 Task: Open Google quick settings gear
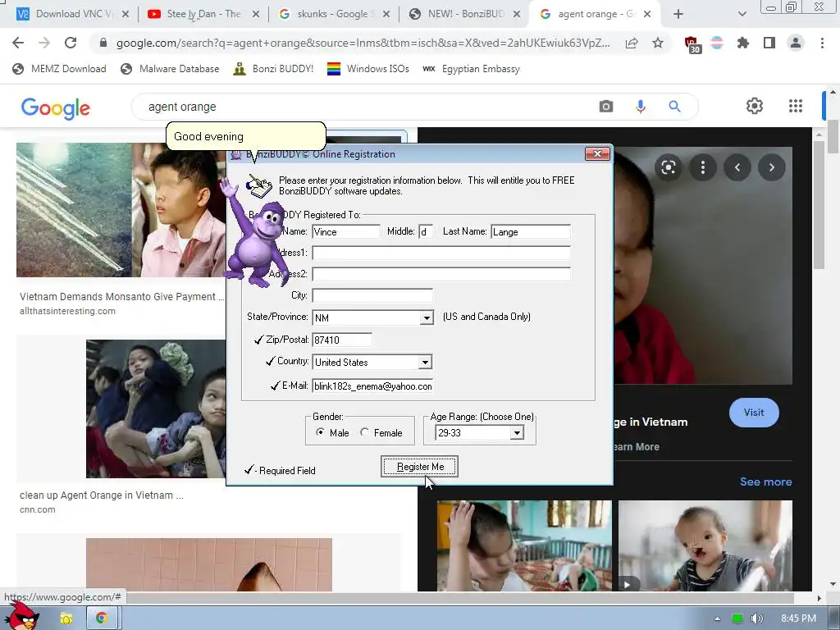(x=755, y=106)
